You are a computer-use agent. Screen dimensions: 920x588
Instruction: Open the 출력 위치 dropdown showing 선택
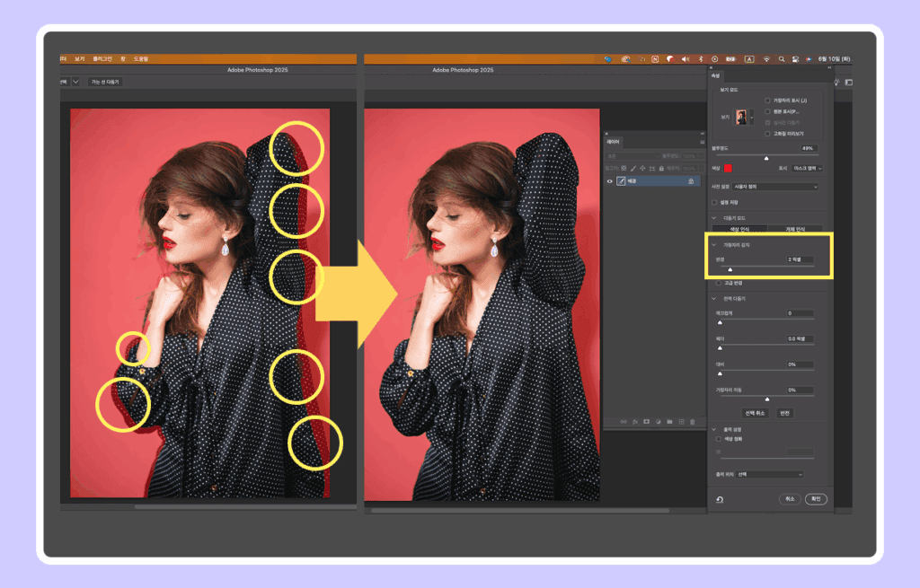tap(769, 474)
